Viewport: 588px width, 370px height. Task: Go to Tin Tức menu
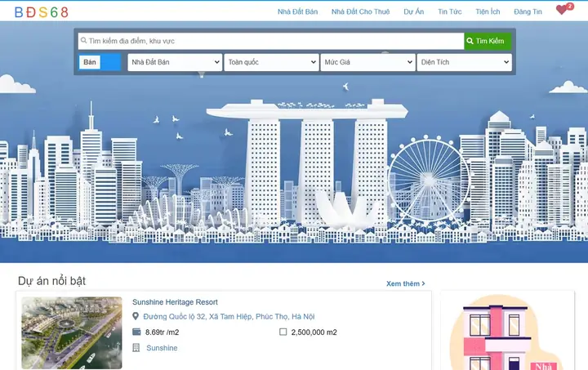[450, 11]
